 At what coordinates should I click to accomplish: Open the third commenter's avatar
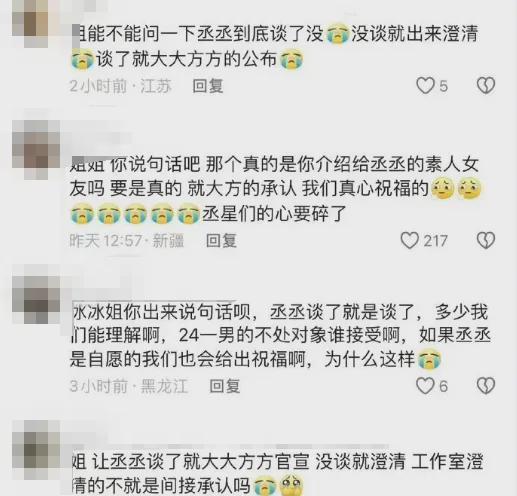coord(36,294)
